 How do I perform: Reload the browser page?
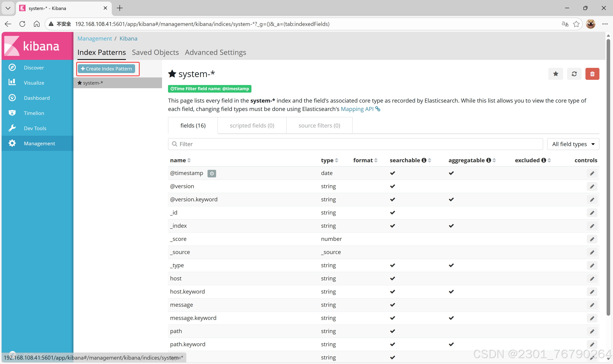point(22,24)
